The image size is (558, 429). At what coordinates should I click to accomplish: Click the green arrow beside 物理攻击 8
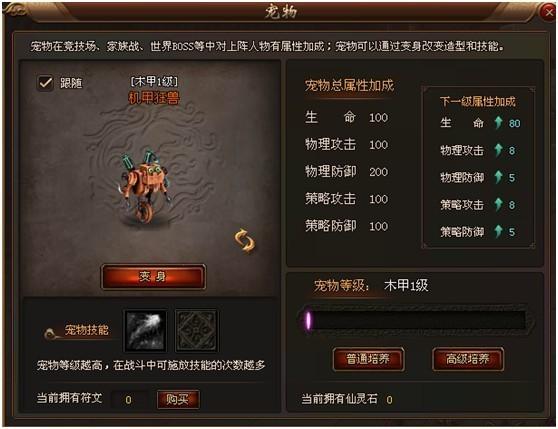point(498,150)
